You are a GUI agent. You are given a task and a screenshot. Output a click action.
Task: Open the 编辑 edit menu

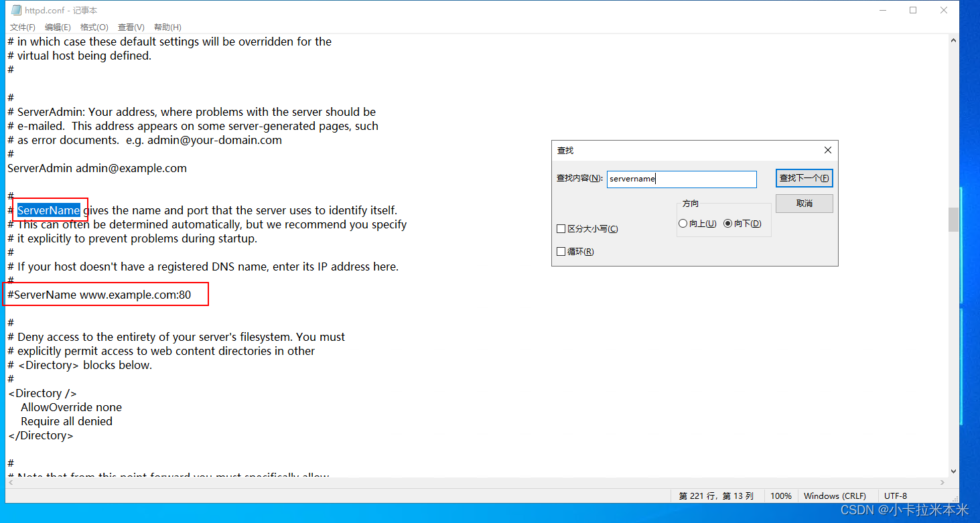tap(58, 27)
